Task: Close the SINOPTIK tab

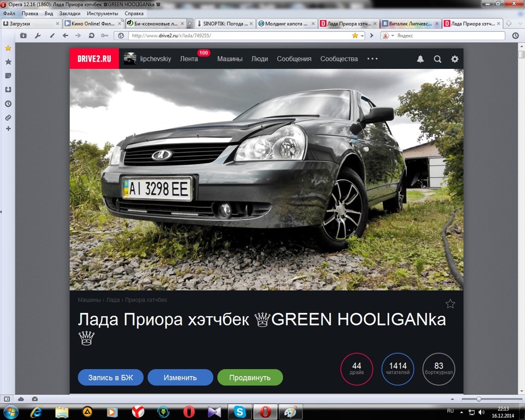Action: (x=251, y=24)
